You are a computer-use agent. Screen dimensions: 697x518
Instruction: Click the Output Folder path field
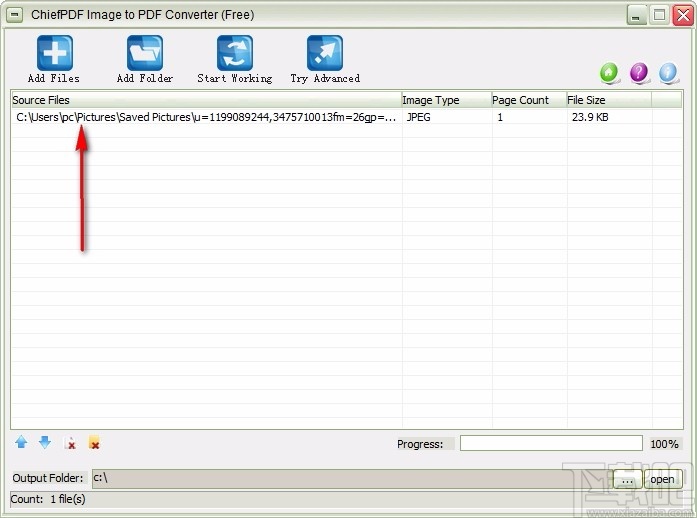pos(351,478)
